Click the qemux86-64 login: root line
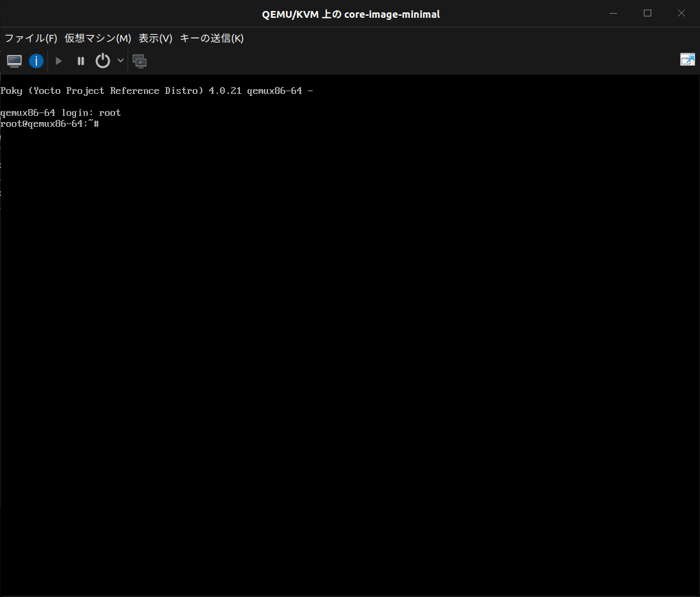700x597 pixels. [60, 113]
